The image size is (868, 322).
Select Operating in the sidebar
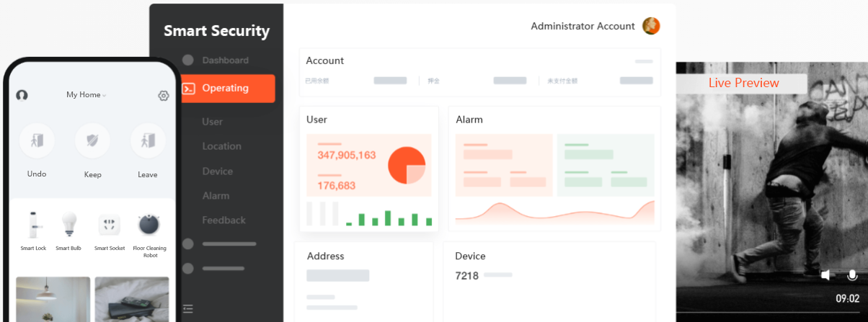(226, 89)
